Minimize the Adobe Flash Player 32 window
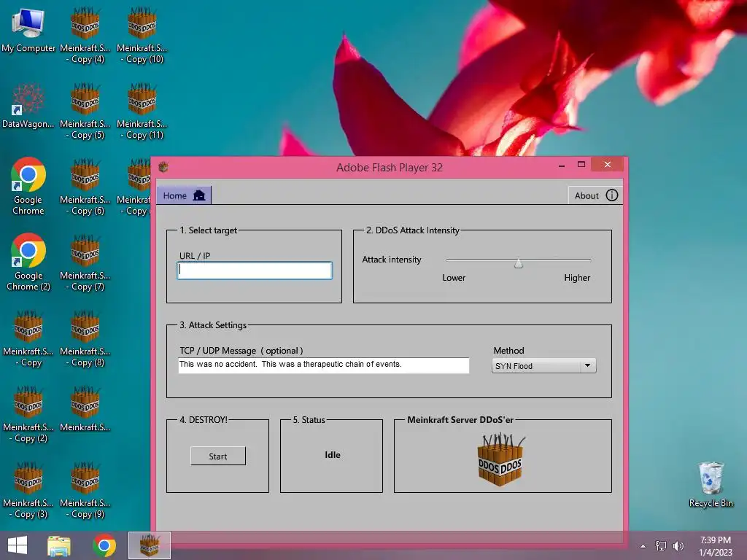Image resolution: width=747 pixels, height=560 pixels. (x=562, y=165)
